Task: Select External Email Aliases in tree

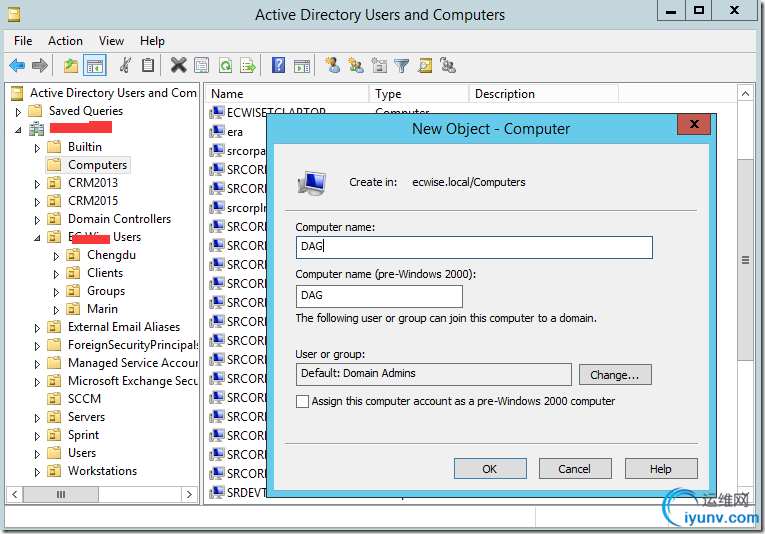Action: click(124, 327)
